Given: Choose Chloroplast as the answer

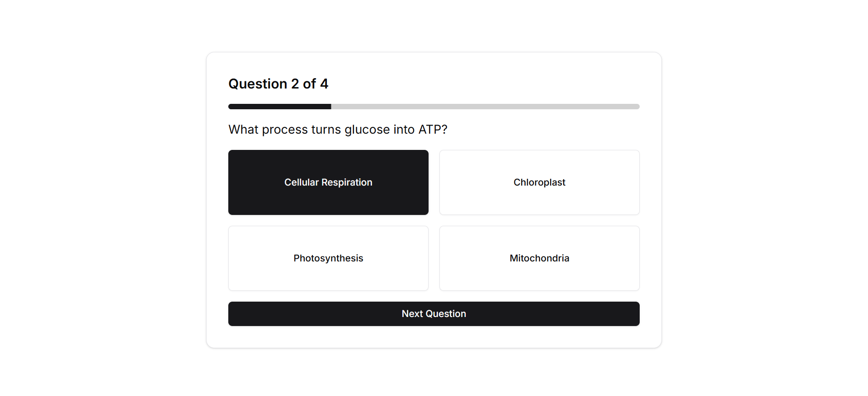Looking at the screenshot, I should [539, 182].
